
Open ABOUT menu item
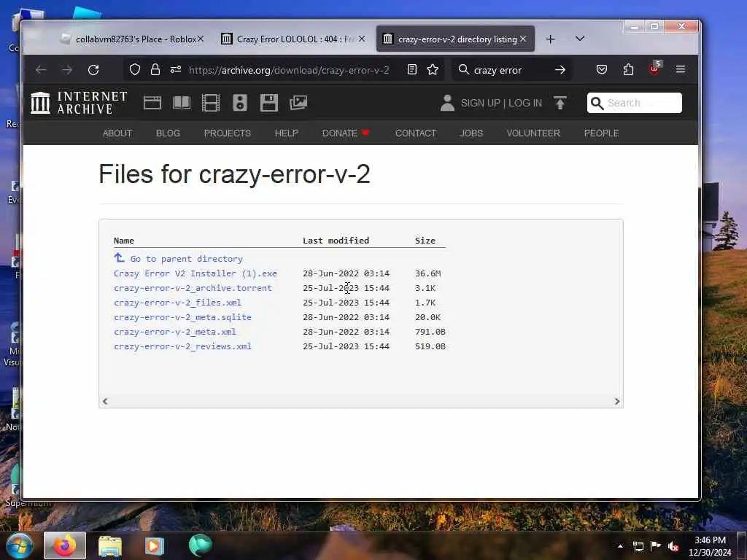click(117, 133)
